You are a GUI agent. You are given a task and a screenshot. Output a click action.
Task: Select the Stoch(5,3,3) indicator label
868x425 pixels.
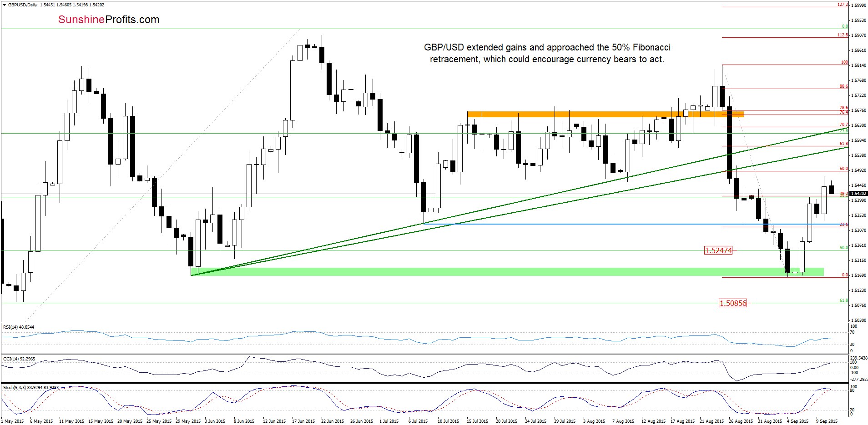(x=31, y=388)
